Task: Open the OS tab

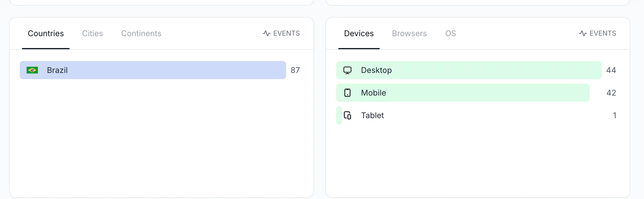Action: tap(451, 33)
